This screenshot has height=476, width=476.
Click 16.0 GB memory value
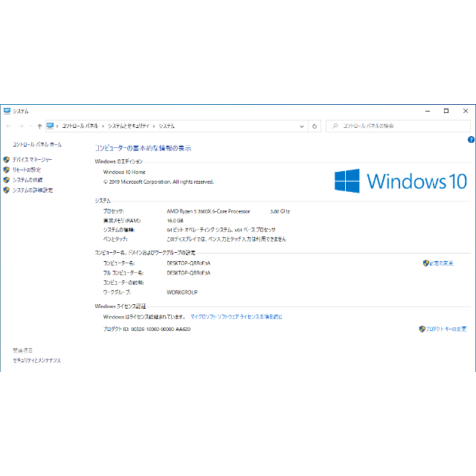tap(176, 221)
